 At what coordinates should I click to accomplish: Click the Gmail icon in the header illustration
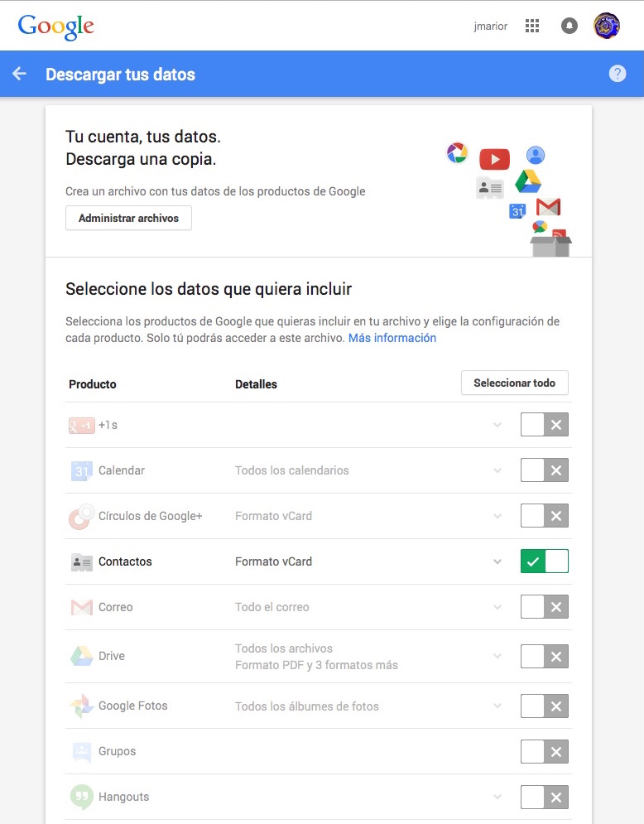pyautogui.click(x=549, y=207)
